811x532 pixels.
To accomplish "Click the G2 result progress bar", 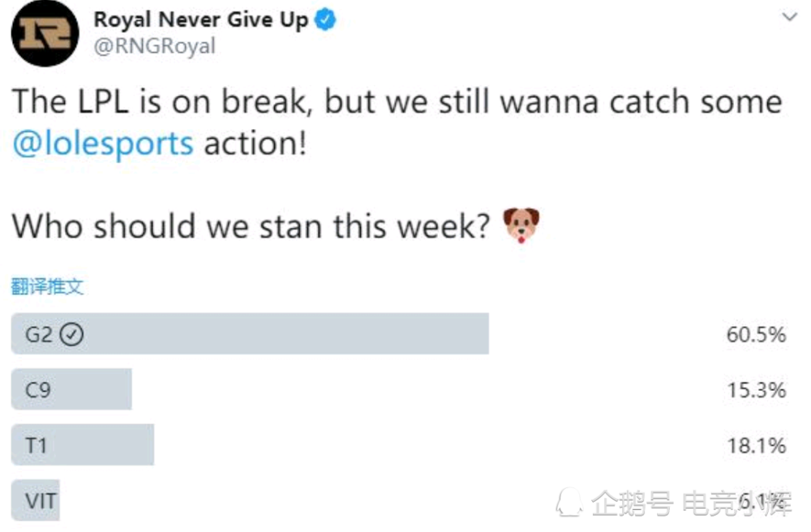I will click(x=250, y=333).
